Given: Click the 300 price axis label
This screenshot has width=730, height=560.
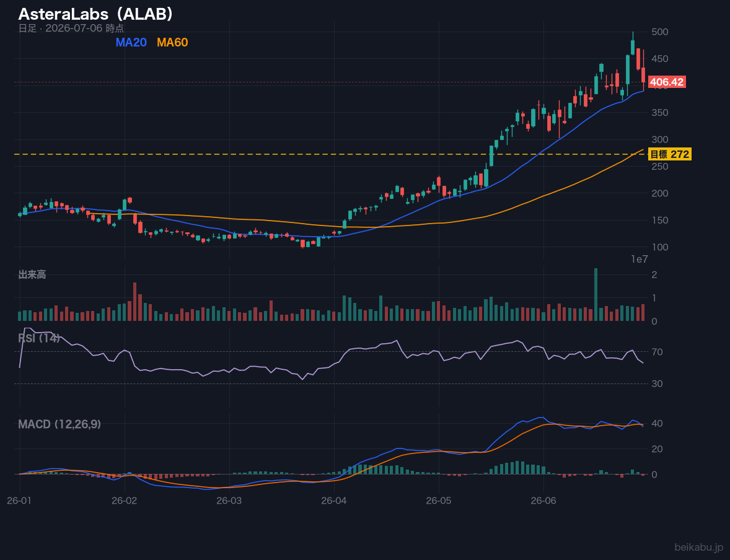Looking at the screenshot, I should pyautogui.click(x=660, y=139).
